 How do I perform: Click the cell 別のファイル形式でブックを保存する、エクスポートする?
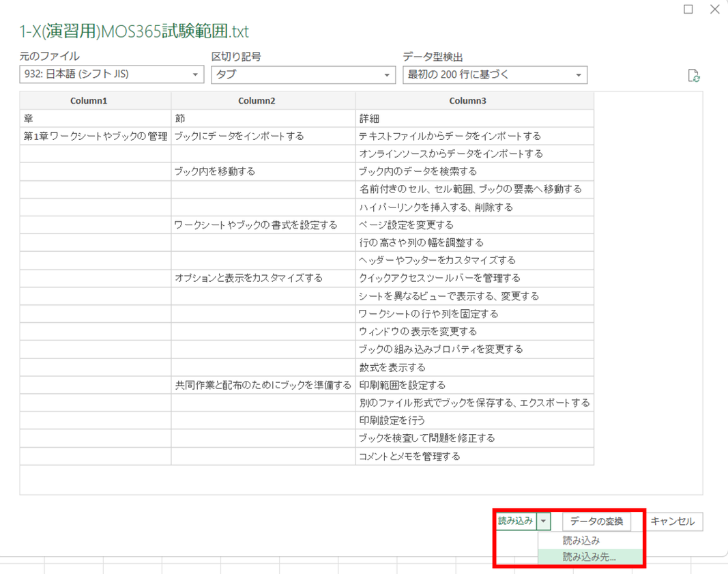click(474, 403)
